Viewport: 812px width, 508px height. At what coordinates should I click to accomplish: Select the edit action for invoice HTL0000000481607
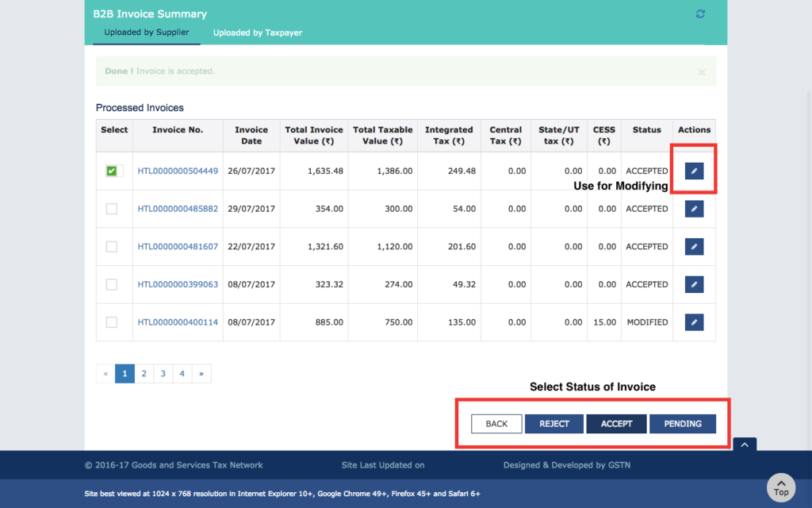pos(693,246)
